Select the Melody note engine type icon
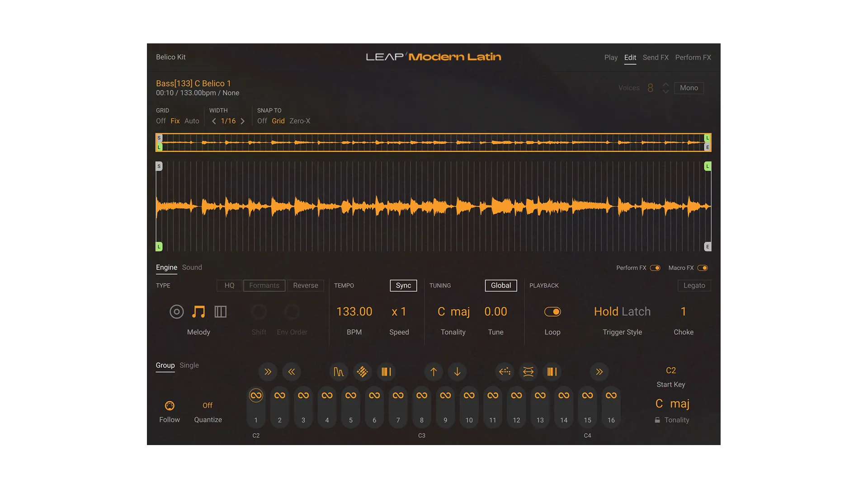Image resolution: width=868 pixels, height=488 pixels. coord(198,312)
